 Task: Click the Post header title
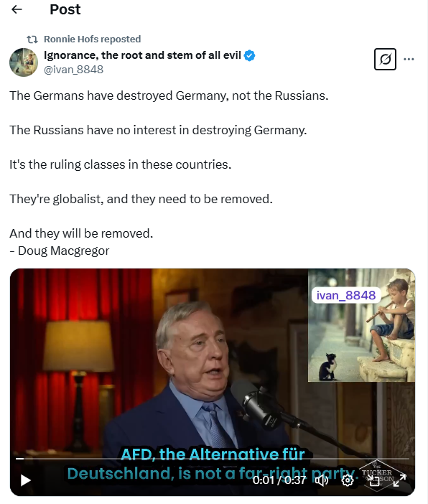[65, 9]
